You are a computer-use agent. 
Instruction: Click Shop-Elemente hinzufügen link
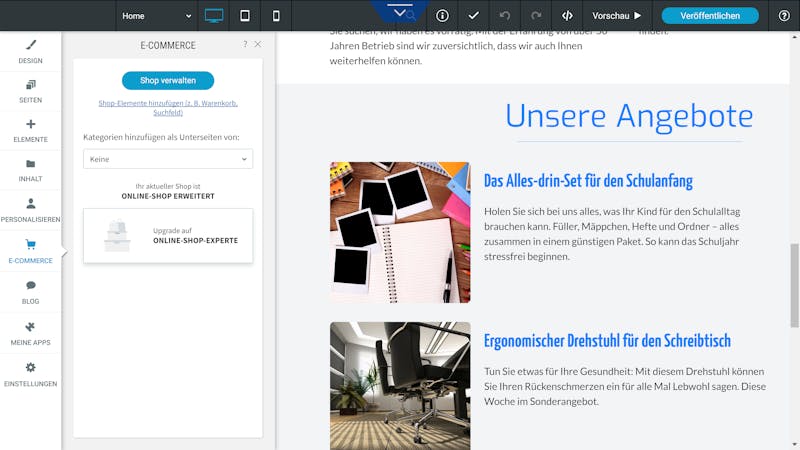click(x=168, y=108)
